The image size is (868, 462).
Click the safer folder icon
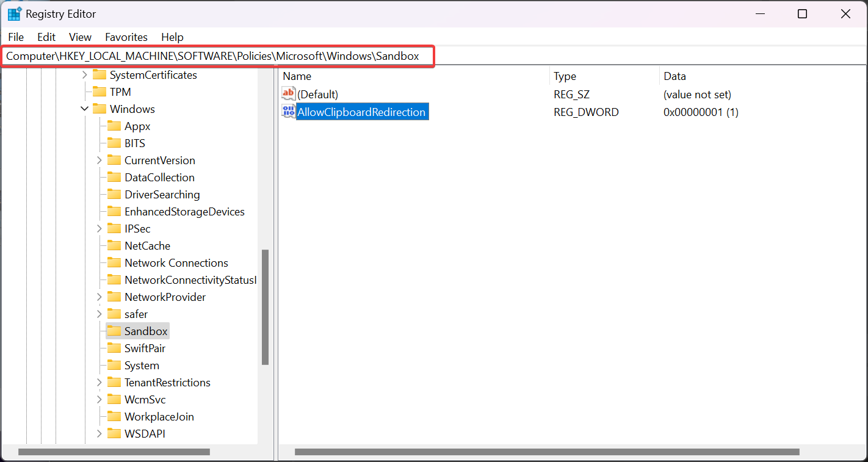(114, 314)
